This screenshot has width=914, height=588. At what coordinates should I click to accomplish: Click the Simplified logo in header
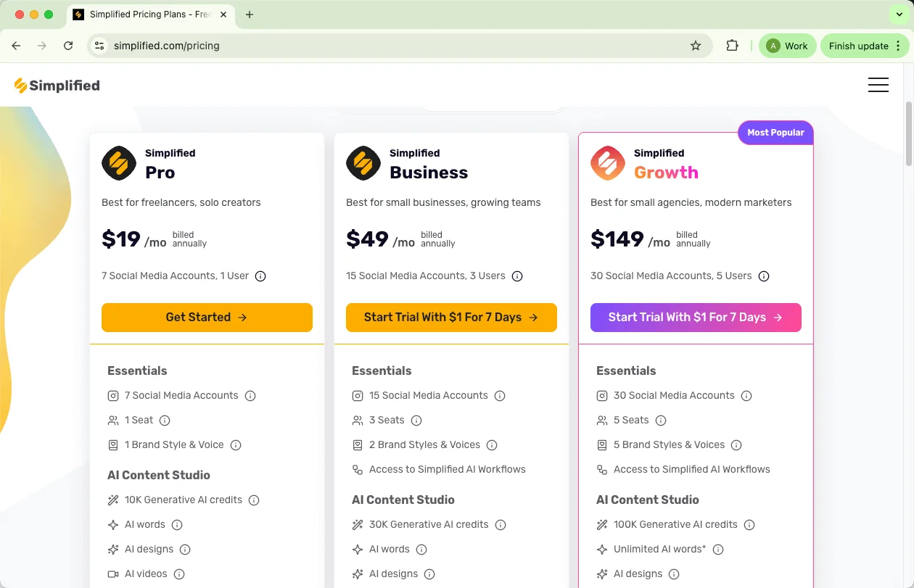[x=57, y=86]
